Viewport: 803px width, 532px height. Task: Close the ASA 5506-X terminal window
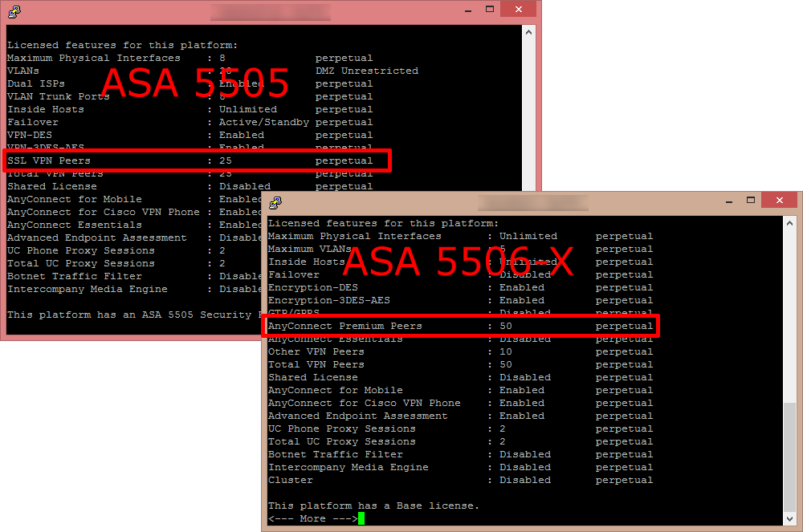tap(780, 201)
